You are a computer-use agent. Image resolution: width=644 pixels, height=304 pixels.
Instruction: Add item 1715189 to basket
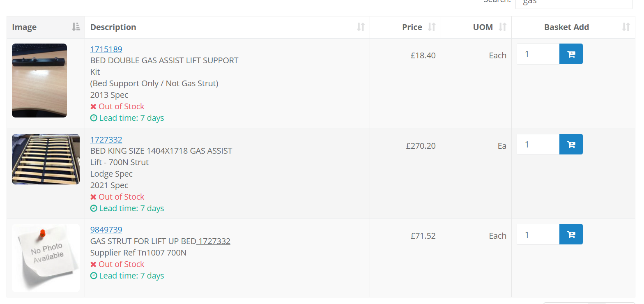[x=571, y=54]
